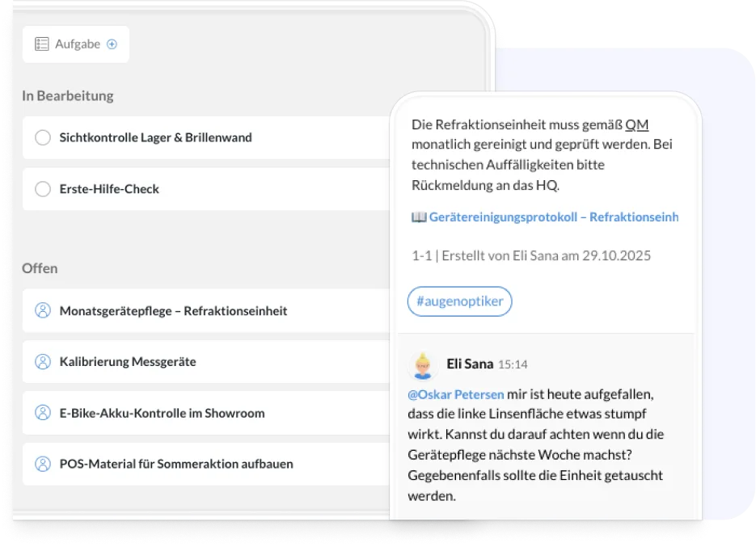Open task POS-Material für Sommeraktion aufbauen
The width and height of the screenshot is (756, 547).
click(206, 464)
